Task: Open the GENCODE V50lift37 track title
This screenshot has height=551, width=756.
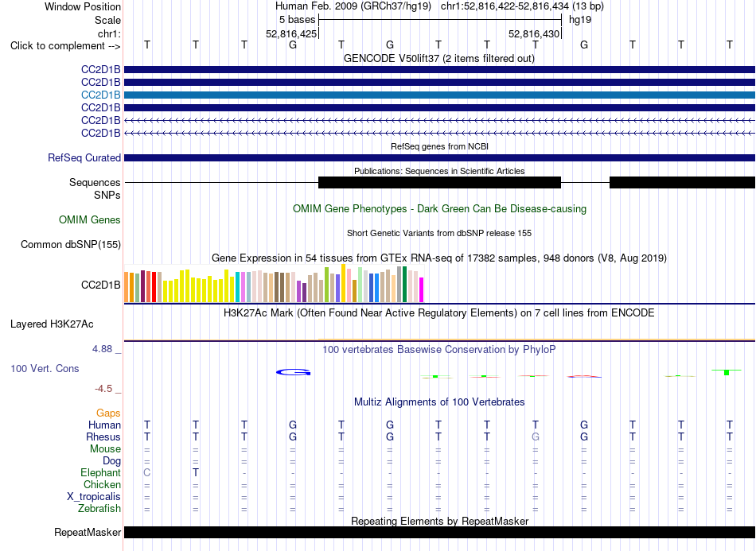Action: click(x=438, y=58)
